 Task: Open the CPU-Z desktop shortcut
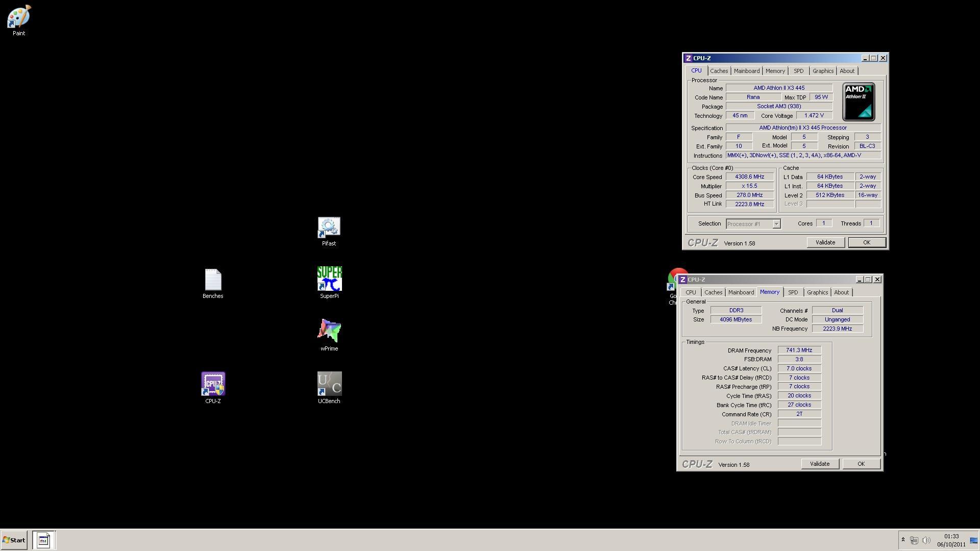[x=213, y=388]
